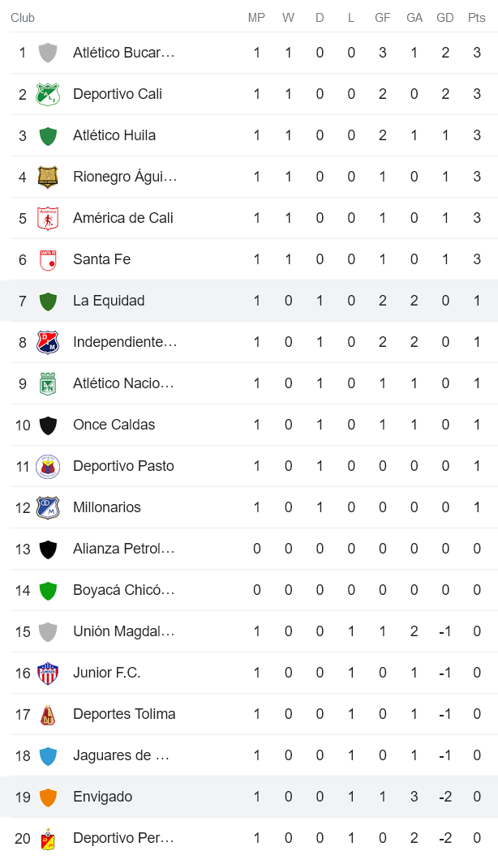Image resolution: width=498 pixels, height=868 pixels.
Task: Select the Envigado club logo
Action: (x=48, y=797)
